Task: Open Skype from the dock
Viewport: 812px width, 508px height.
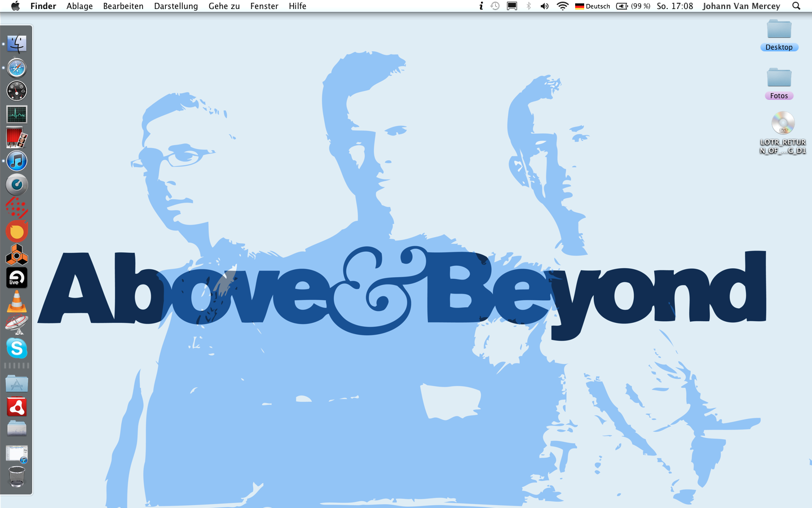Action: 16,348
